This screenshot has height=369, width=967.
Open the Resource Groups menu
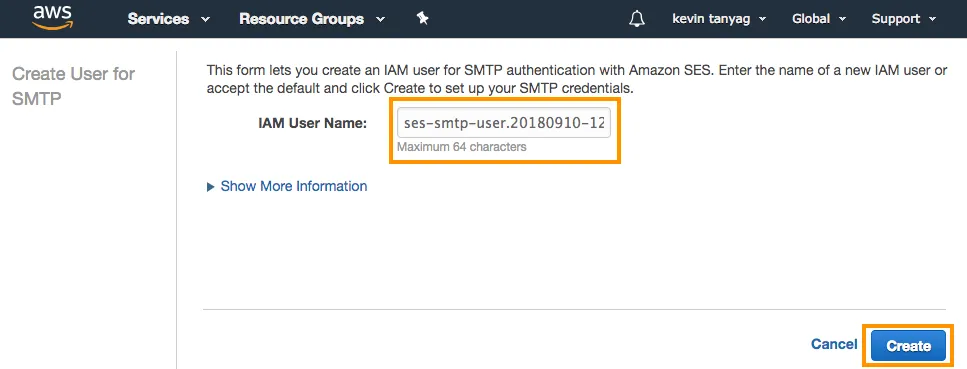(x=312, y=19)
